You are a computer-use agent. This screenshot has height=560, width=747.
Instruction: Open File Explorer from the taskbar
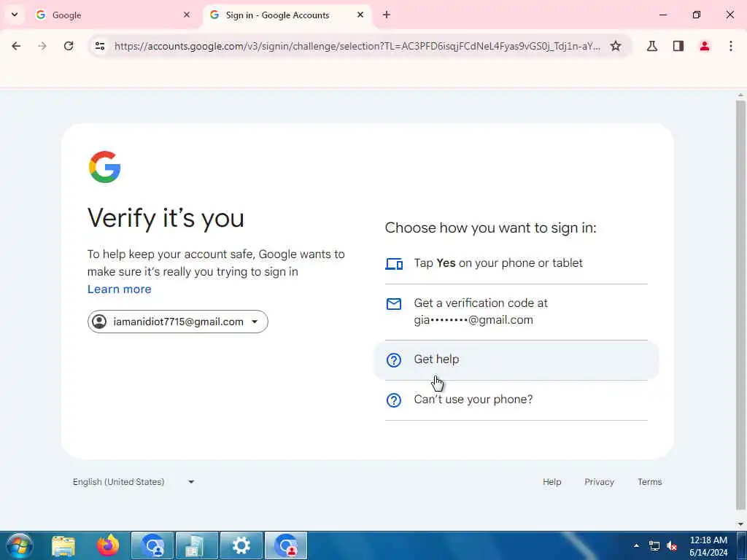click(63, 545)
